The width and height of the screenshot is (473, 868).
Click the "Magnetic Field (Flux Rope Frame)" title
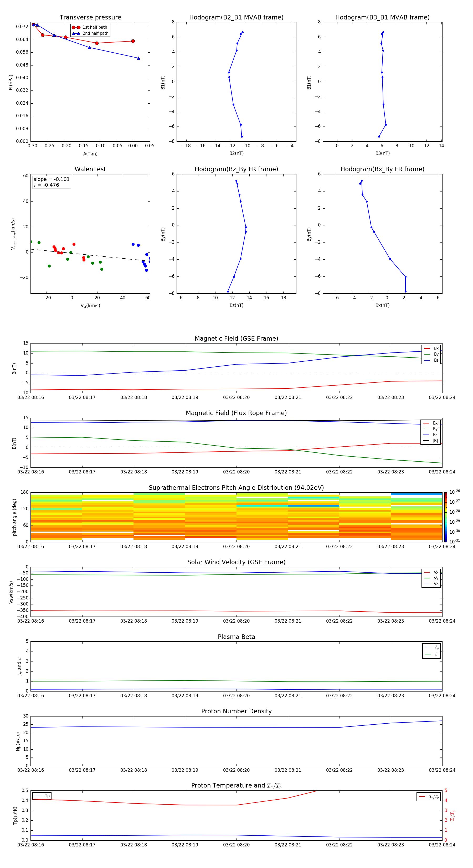[x=236, y=413]
